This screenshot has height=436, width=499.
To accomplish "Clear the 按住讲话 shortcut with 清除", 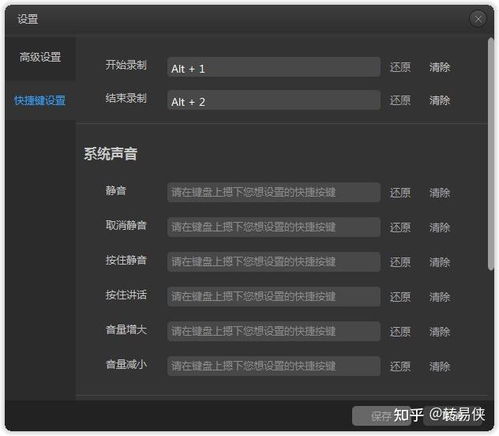I will pos(439,297).
